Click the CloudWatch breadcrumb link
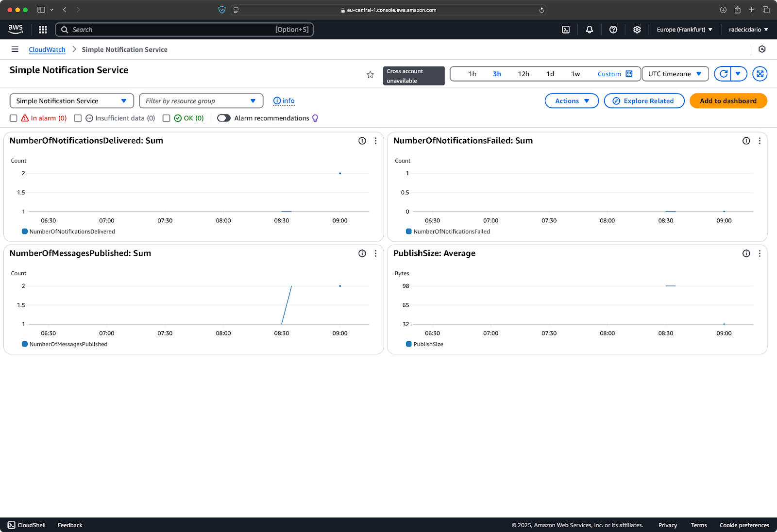 pyautogui.click(x=47, y=50)
